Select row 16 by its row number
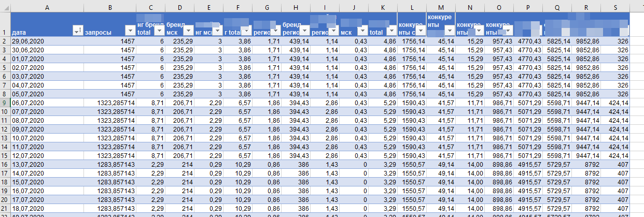The width and height of the screenshot is (644, 217). pyautogui.click(x=5, y=164)
